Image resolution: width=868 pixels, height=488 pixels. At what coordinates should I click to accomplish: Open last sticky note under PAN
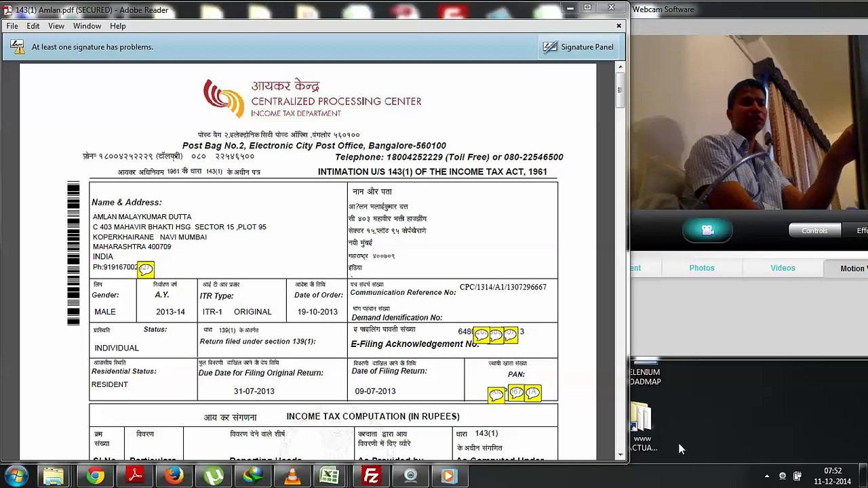click(532, 392)
